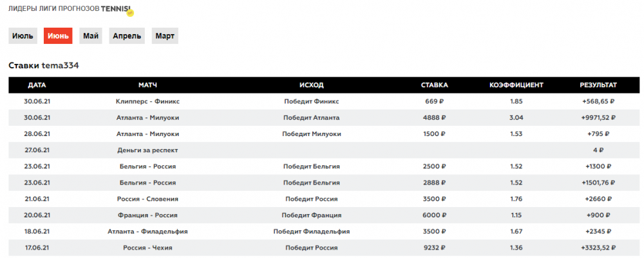
Task: Open the Атланта - Филадельфия match
Action: point(147,231)
